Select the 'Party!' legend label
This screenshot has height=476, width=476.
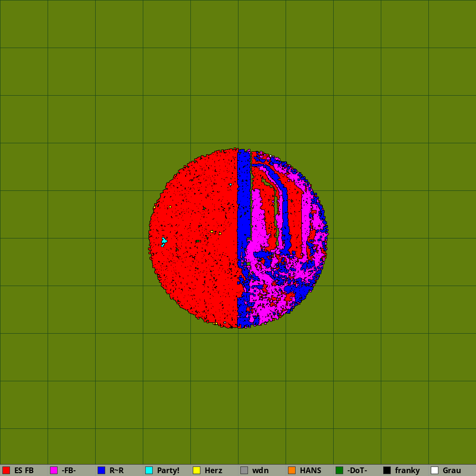(168, 471)
